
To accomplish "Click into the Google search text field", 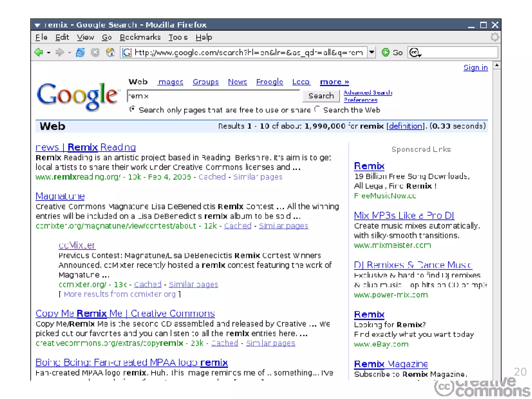I will 213,96.
